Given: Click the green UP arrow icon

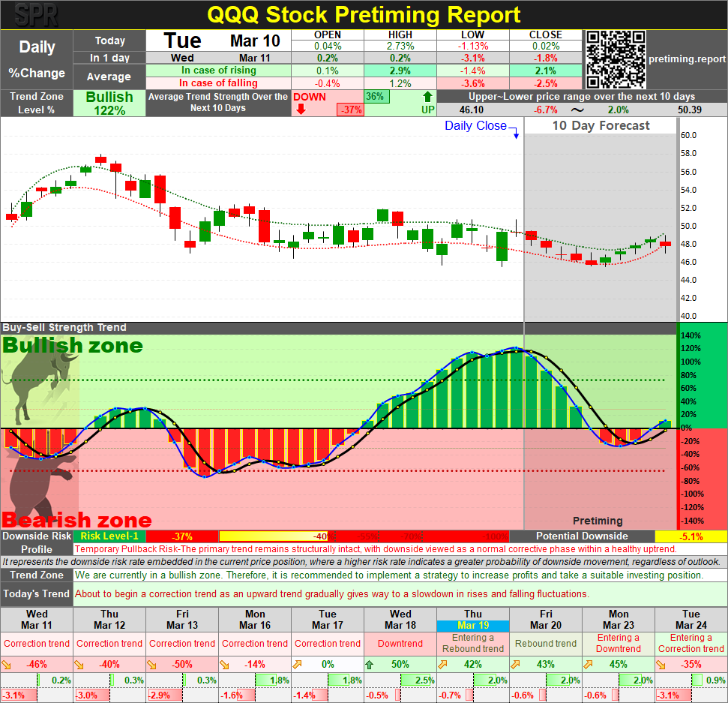Looking at the screenshot, I should [427, 97].
